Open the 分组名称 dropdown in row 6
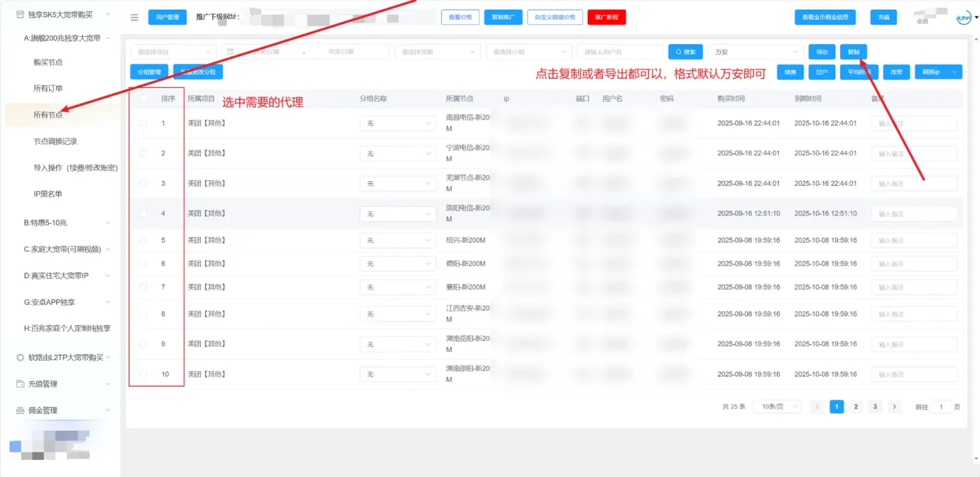This screenshot has width=980, height=477. (x=398, y=264)
